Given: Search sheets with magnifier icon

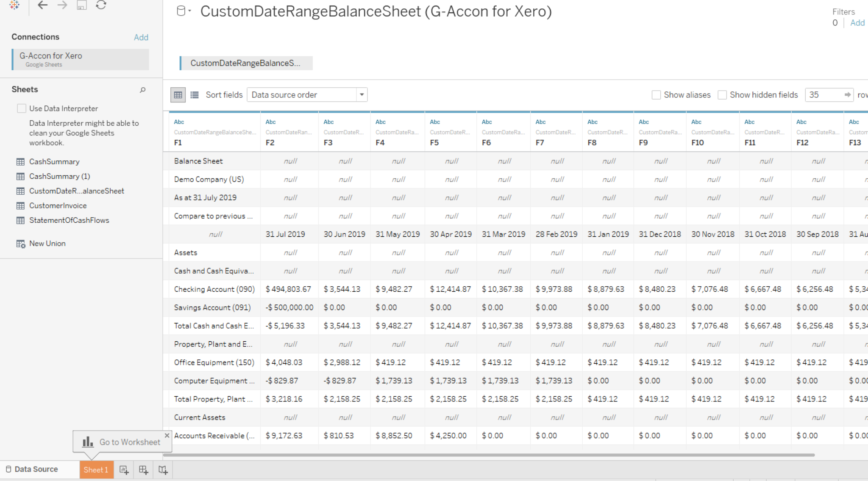Looking at the screenshot, I should (x=143, y=90).
